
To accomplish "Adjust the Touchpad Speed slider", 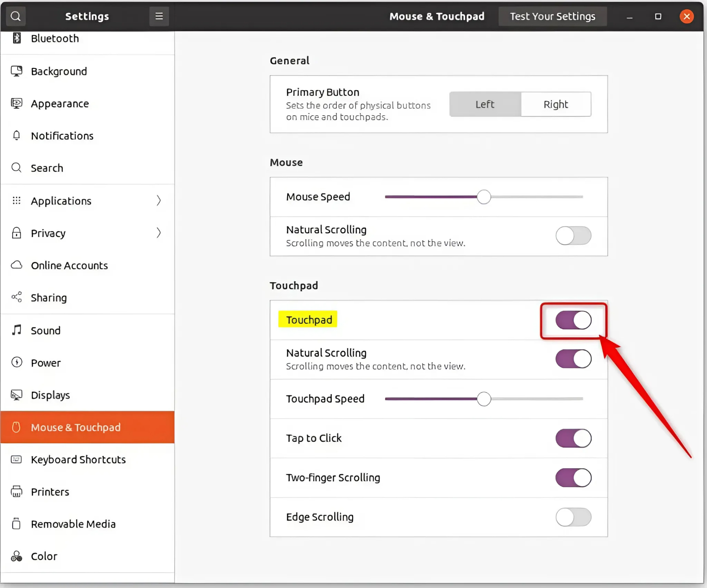I will [484, 398].
